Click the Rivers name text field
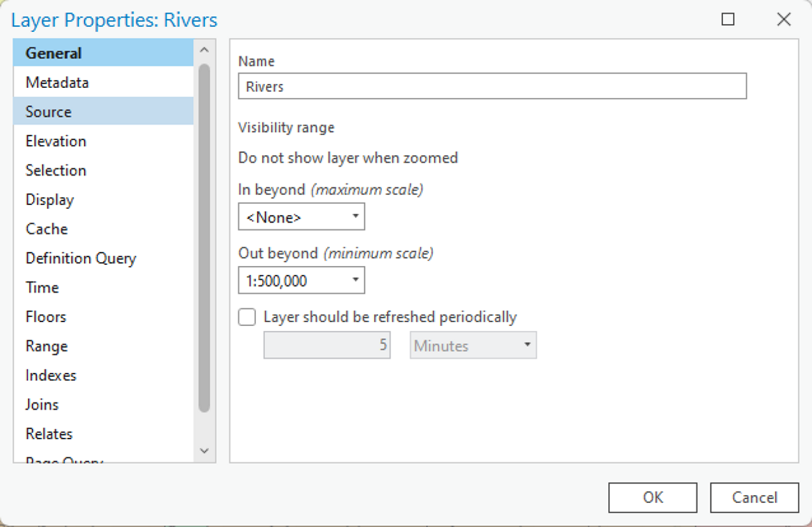The height and width of the screenshot is (527, 812). (492, 87)
